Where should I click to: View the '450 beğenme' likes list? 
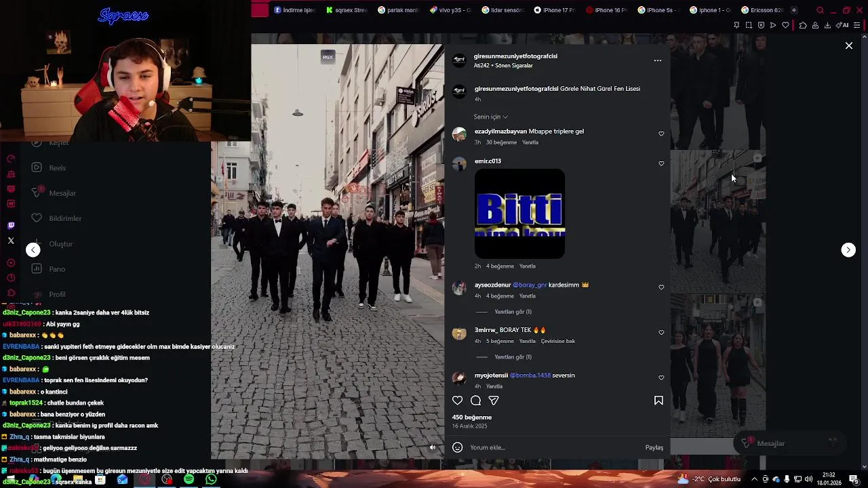(x=472, y=418)
